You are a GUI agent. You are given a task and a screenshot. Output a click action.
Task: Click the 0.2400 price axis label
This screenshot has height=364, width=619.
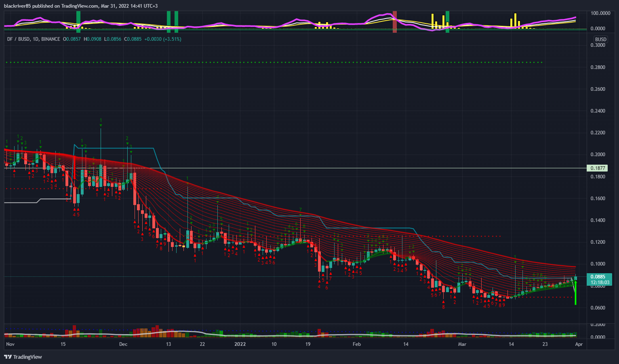pyautogui.click(x=598, y=111)
